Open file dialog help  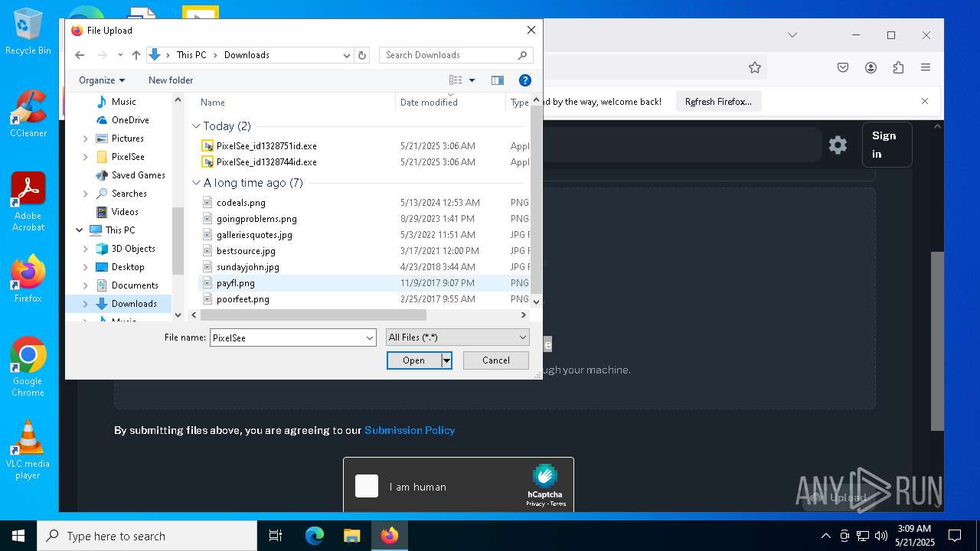(525, 80)
